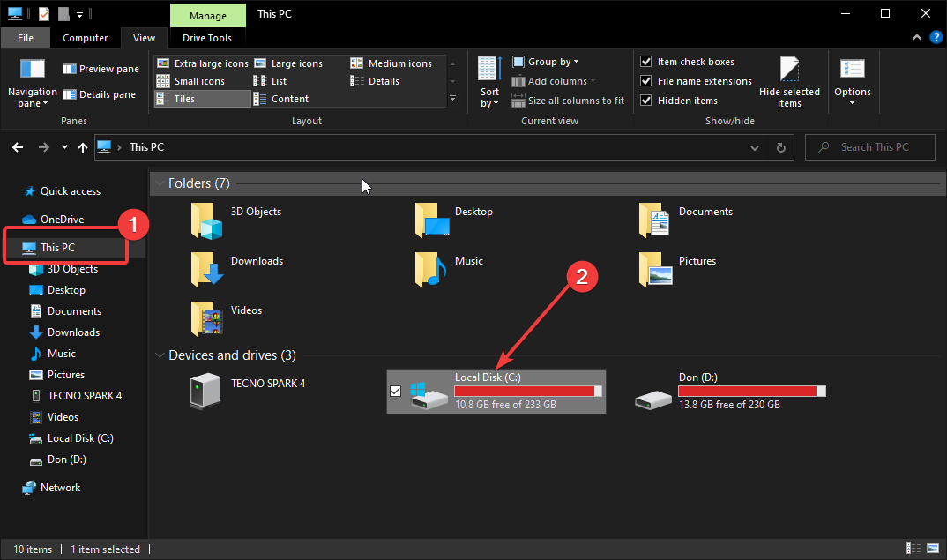Open the Drive Tools tab
The height and width of the screenshot is (560, 947).
tap(207, 38)
